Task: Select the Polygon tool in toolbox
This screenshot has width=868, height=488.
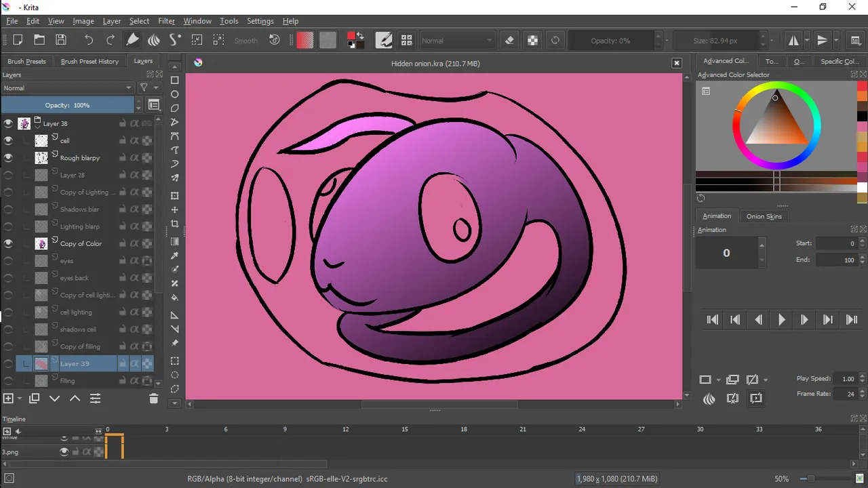Action: [x=175, y=108]
